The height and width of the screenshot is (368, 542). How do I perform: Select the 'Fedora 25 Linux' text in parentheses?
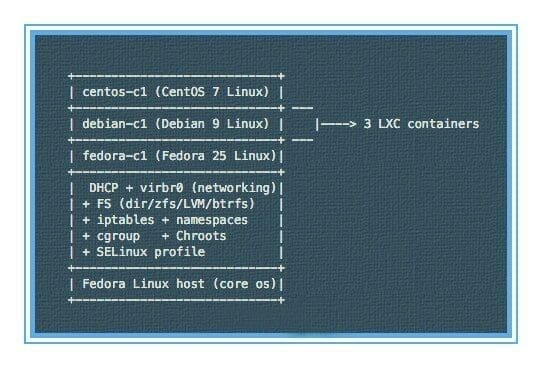click(216, 156)
